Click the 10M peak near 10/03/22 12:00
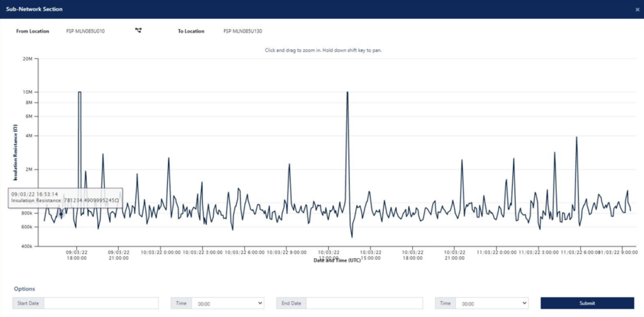Image resolution: width=644 pixels, height=317 pixels. coord(347,93)
